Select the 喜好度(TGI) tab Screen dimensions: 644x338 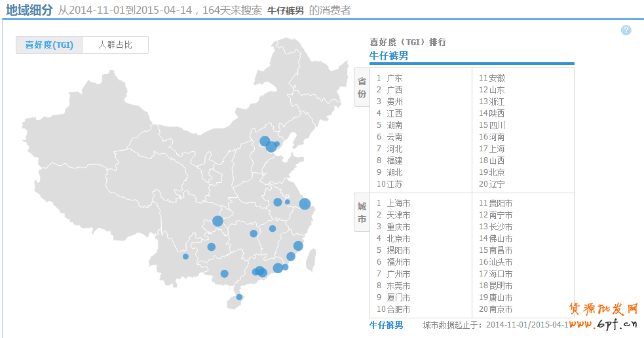[49, 45]
